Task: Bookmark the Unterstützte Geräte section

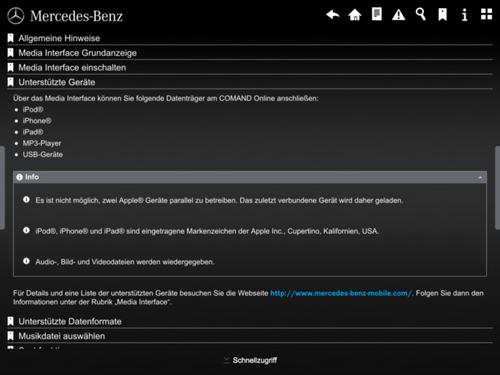Action: pos(11,82)
